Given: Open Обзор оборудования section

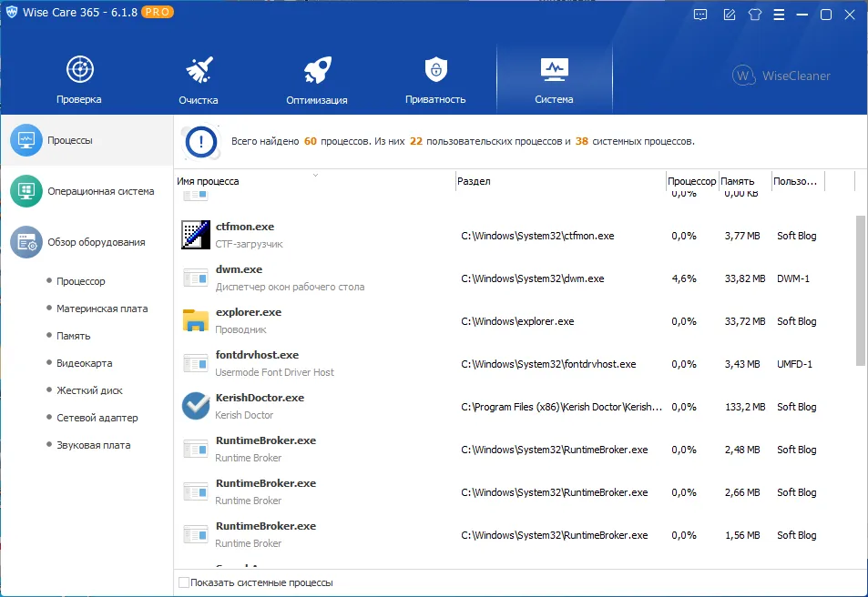Looking at the screenshot, I should point(87,242).
